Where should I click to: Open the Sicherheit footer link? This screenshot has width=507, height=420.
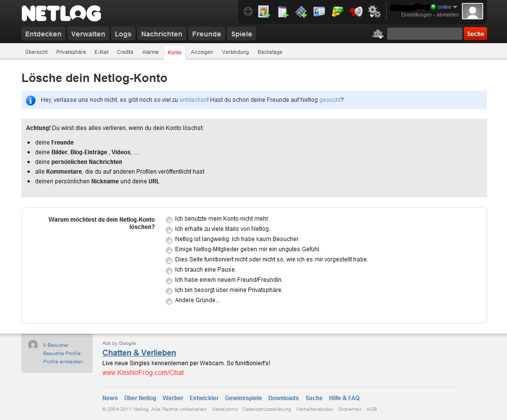[350, 409]
